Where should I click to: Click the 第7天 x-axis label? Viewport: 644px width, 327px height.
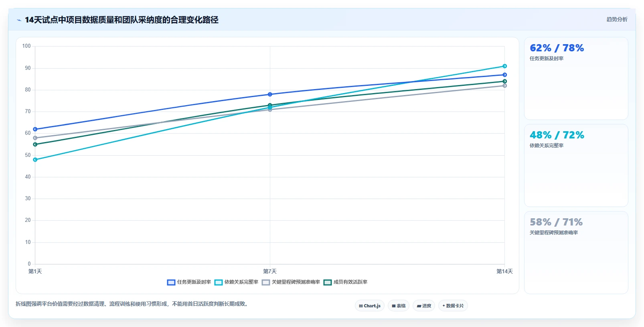270,272
